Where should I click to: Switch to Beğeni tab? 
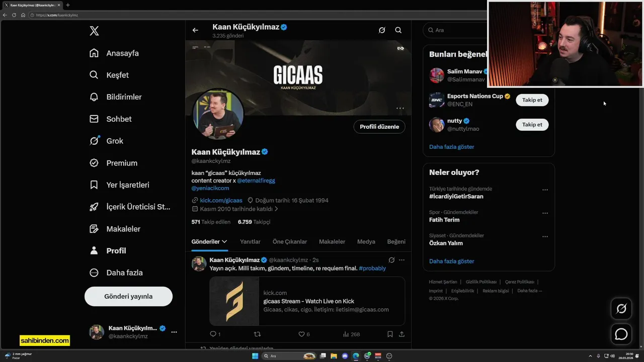[396, 242]
